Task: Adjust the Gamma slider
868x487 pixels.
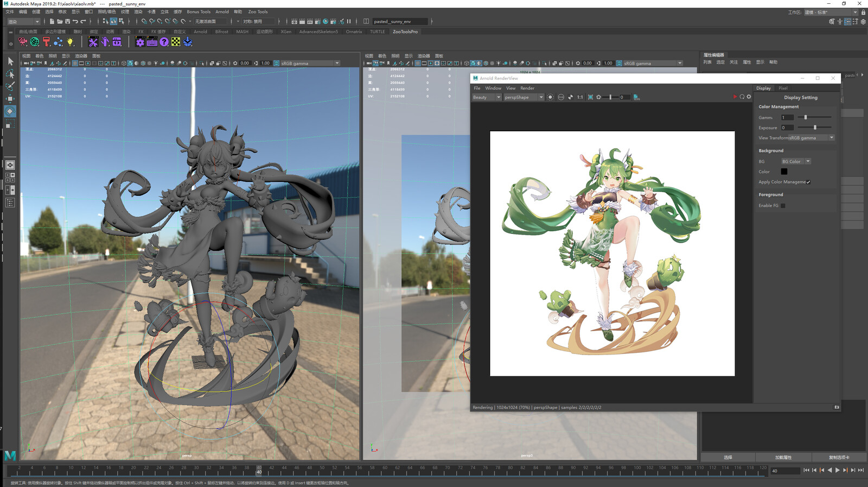Action: (x=814, y=117)
